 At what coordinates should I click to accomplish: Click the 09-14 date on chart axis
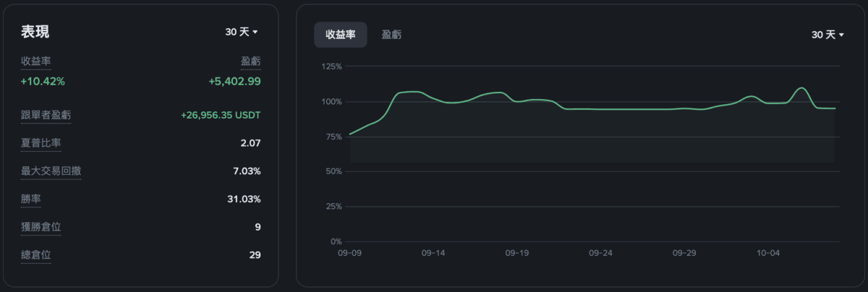coord(433,254)
